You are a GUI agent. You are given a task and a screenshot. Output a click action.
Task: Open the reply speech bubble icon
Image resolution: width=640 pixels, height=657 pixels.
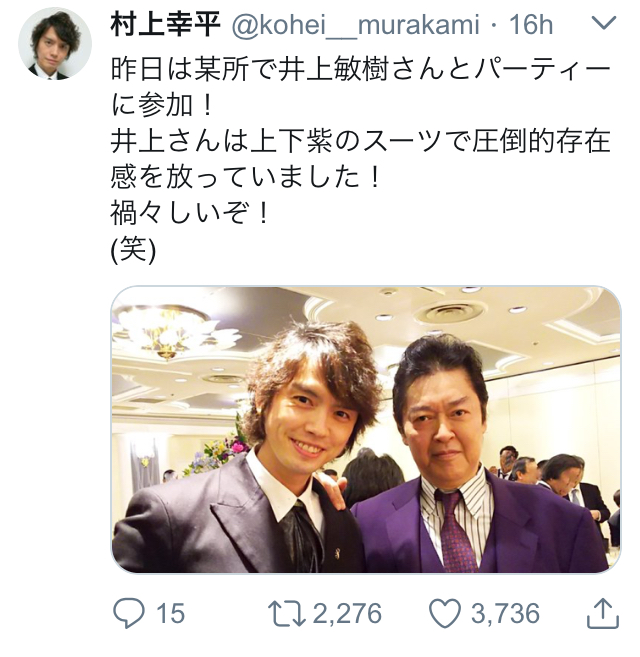point(129,614)
